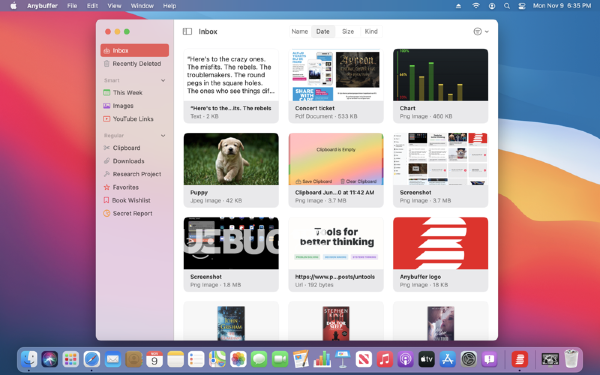Open Launchpad from the Dock

tap(71, 359)
